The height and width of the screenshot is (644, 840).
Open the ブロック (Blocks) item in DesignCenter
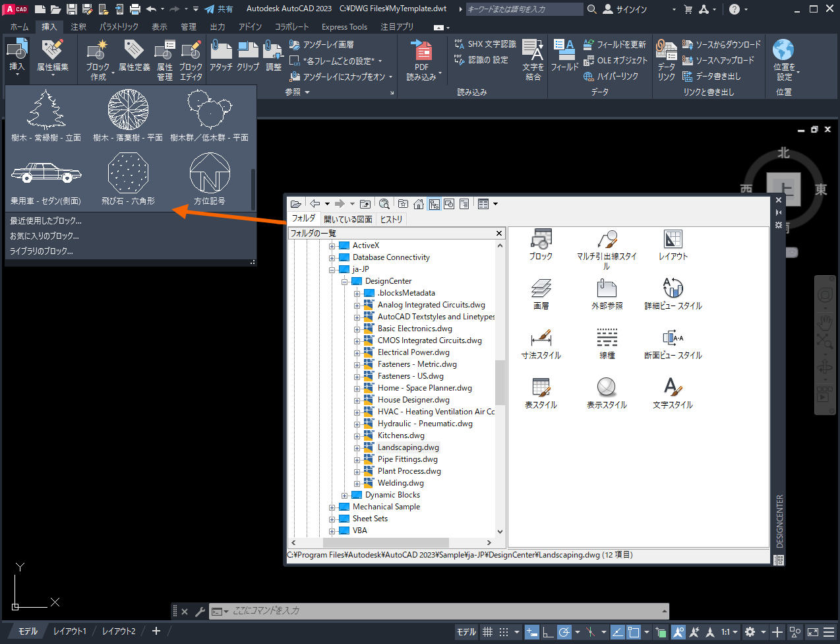coord(541,245)
